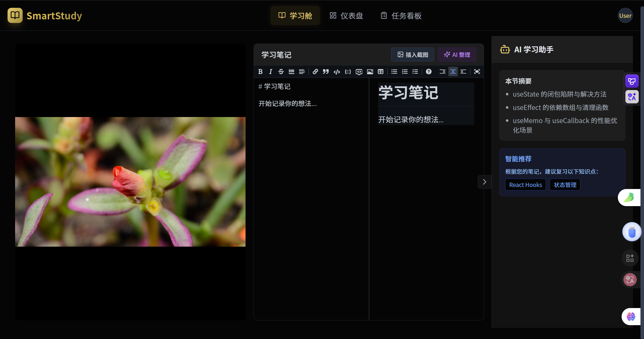
Task: Click the flower video thumbnail
Action: pos(130,182)
